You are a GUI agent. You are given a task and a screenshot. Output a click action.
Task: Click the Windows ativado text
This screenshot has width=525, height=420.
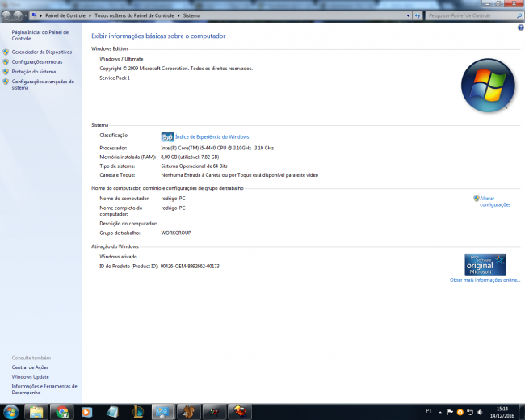[118, 257]
